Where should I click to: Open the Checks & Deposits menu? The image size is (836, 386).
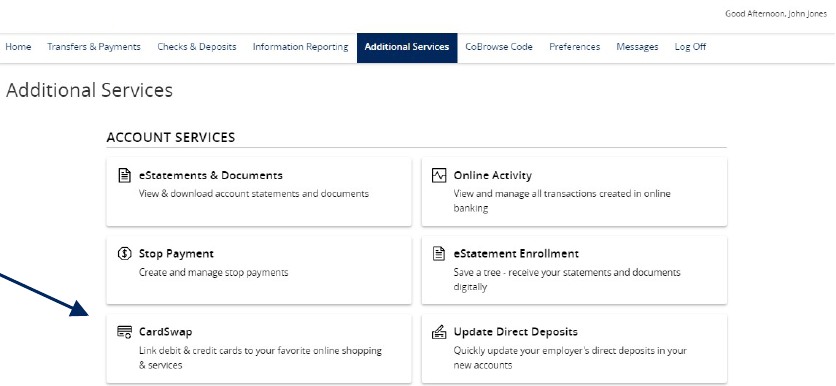(x=197, y=47)
